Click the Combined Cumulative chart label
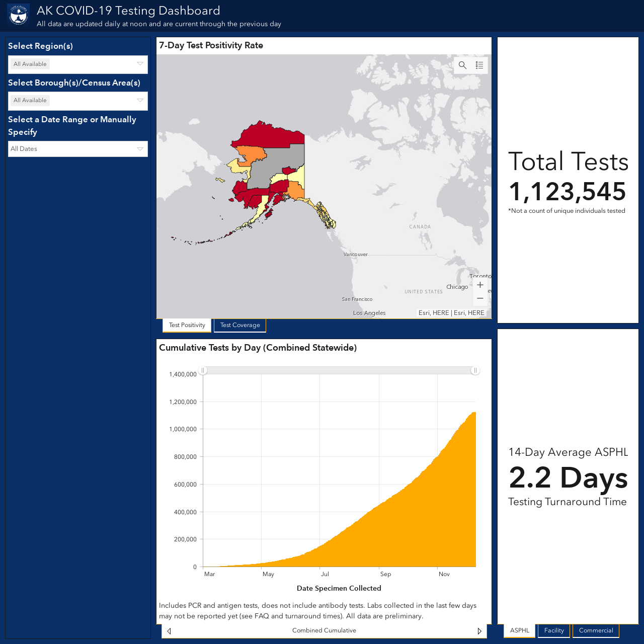Screen dimensions: 644x644 click(324, 630)
